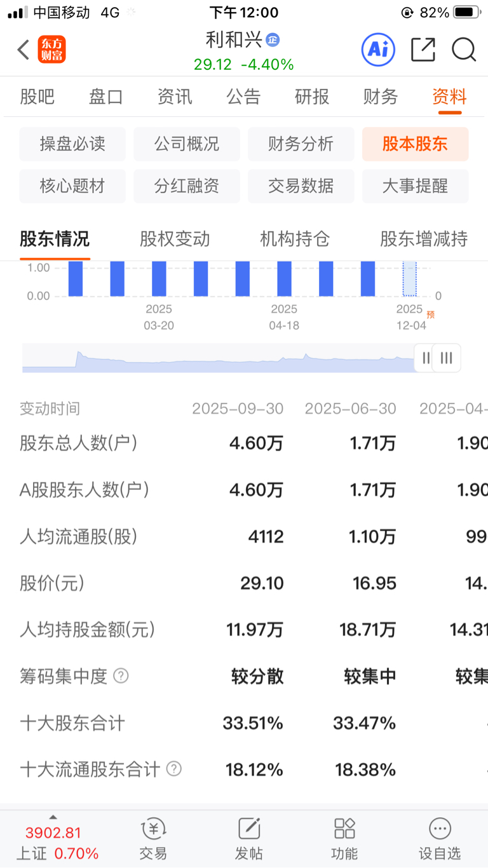Select the 股东情况 sub-tab
The width and height of the screenshot is (488, 868).
(55, 240)
